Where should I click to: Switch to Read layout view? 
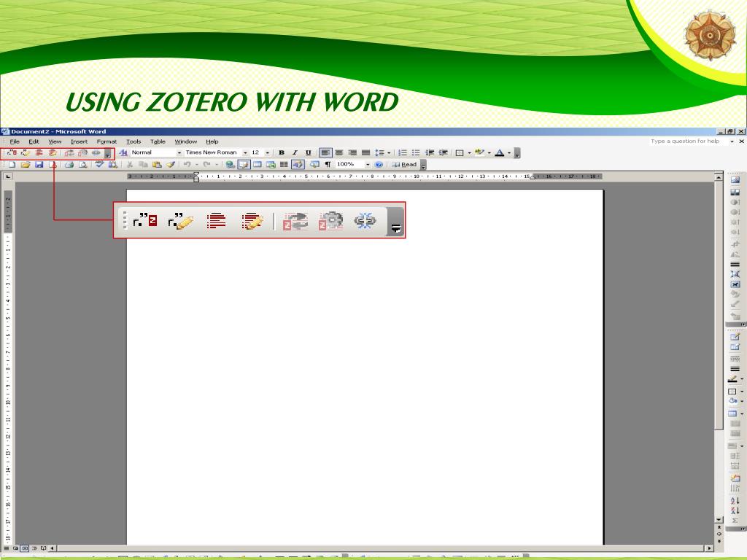(x=404, y=165)
